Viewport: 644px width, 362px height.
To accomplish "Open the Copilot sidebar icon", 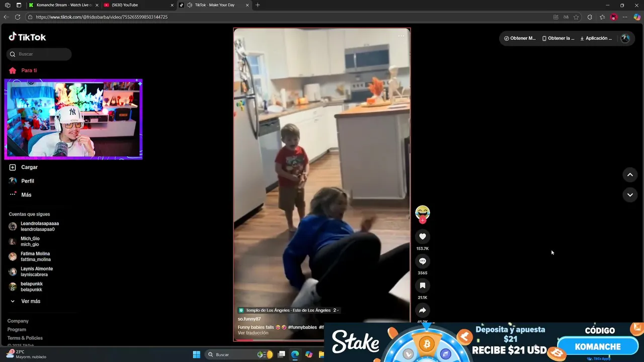I will 637,17.
